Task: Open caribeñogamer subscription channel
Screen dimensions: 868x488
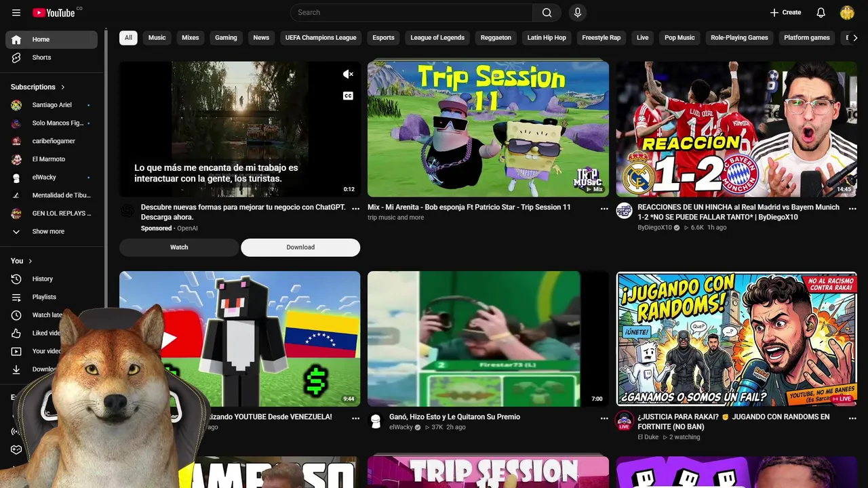Action: [52, 141]
